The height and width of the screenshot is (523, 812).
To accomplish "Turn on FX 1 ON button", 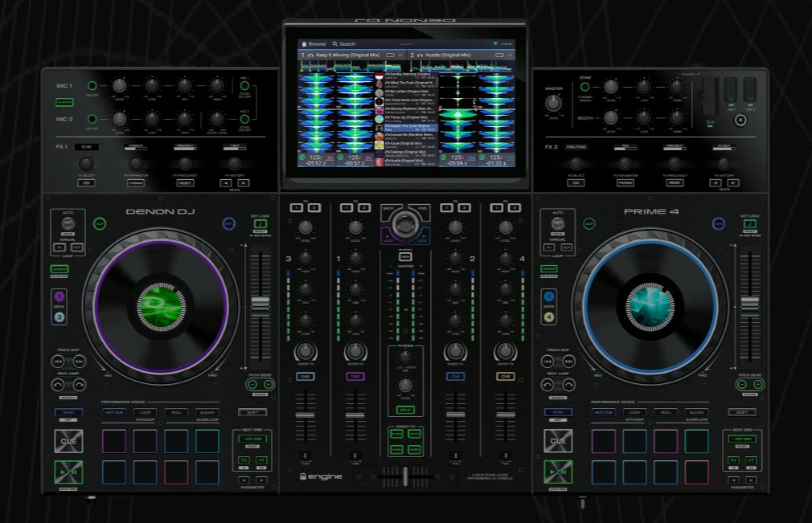I will point(86,182).
